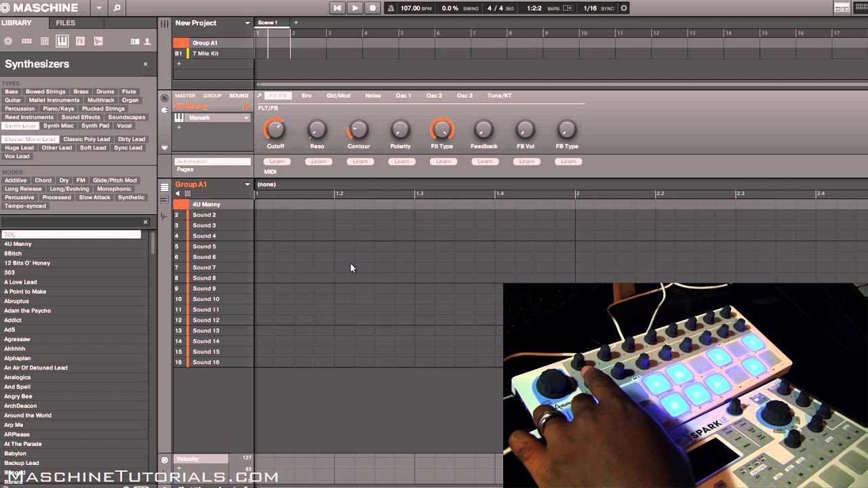
Task: Open the search magnifier in header
Action: [117, 8]
